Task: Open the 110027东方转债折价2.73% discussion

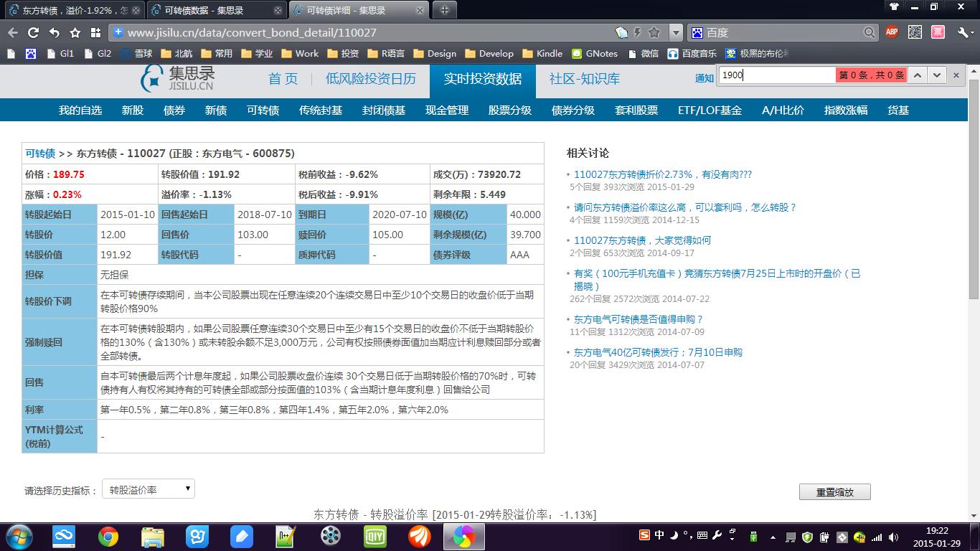Action: (663, 174)
